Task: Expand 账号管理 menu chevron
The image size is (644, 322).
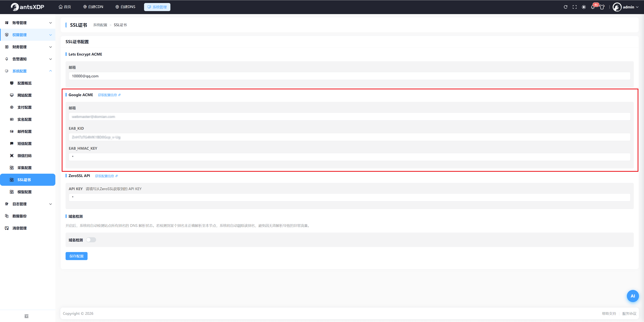Action: click(50, 23)
